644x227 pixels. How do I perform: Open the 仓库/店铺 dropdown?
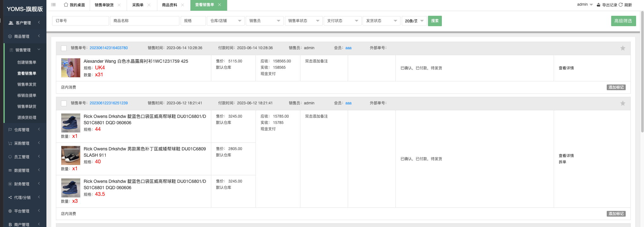pos(226,21)
